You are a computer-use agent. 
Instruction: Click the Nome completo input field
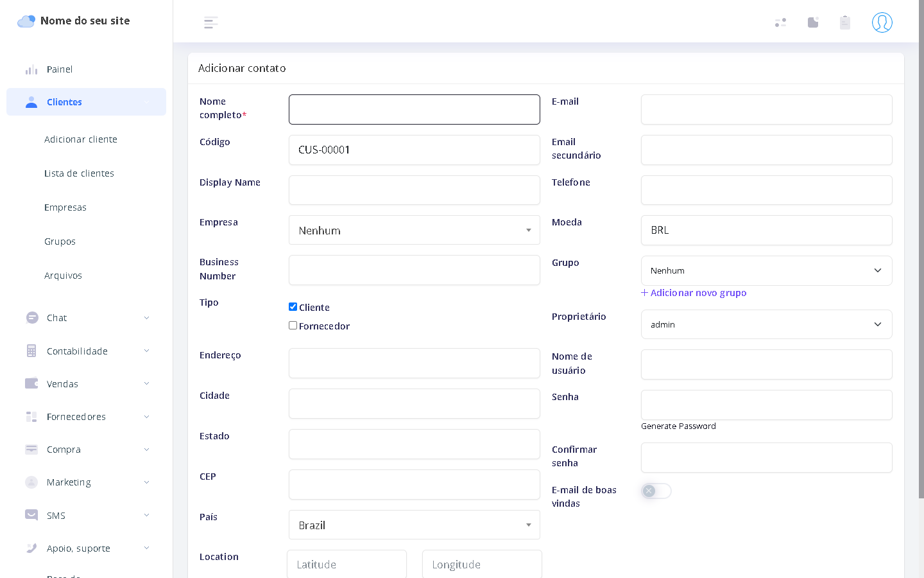(414, 109)
